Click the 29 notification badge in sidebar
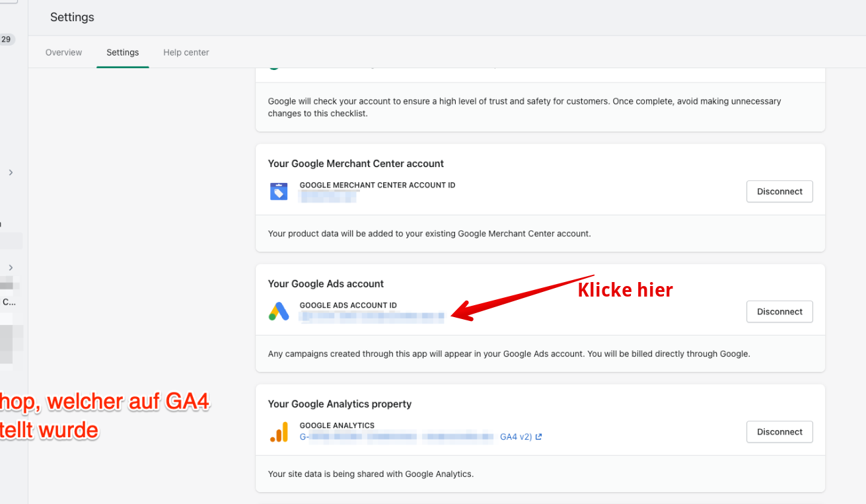 [x=6, y=40]
